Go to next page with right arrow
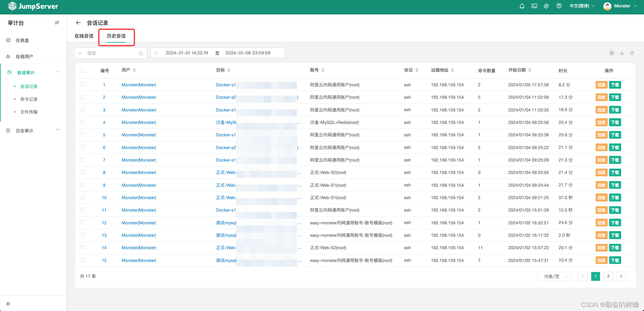This screenshot has width=644, height=311. pyautogui.click(x=621, y=276)
